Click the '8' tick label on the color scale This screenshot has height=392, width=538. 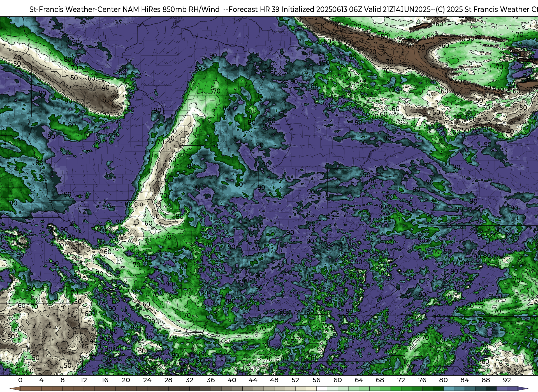(x=62, y=380)
